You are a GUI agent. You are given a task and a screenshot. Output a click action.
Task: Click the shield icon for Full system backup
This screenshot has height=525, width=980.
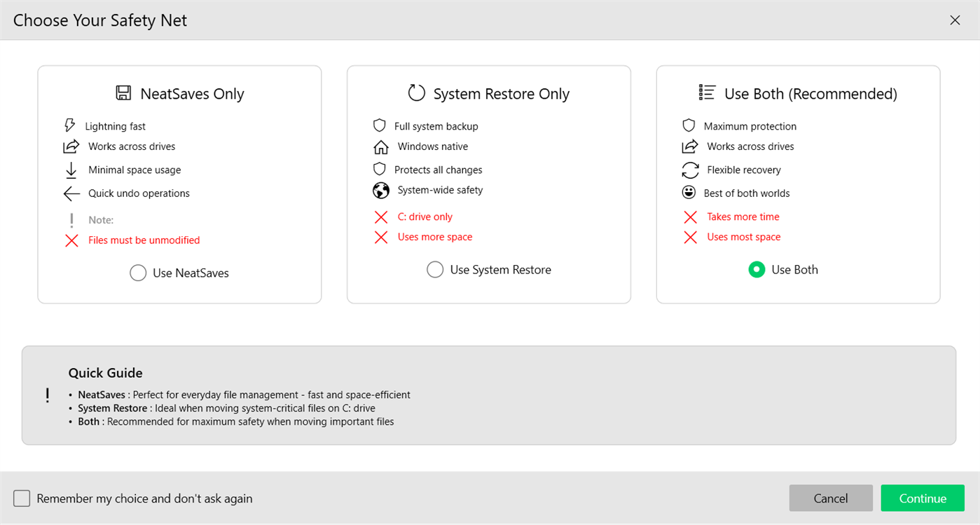coord(379,125)
